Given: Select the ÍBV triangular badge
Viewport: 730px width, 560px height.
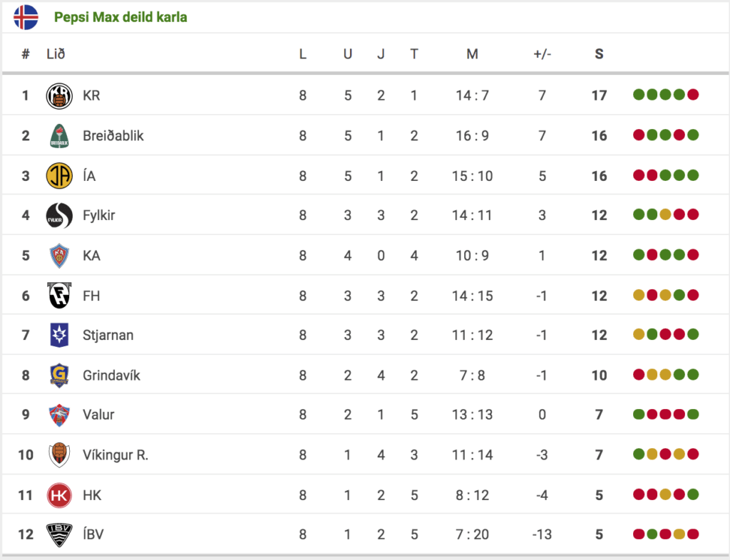Looking at the screenshot, I should coord(59,535).
